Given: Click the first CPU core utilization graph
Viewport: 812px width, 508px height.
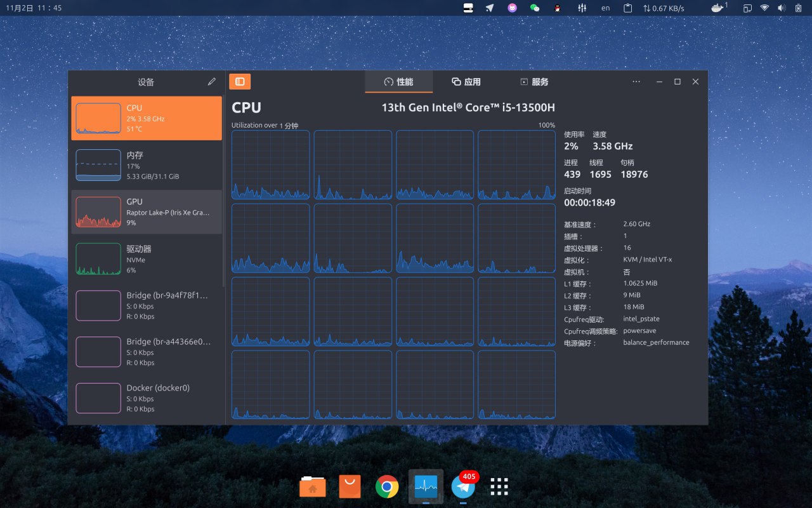Looking at the screenshot, I should 271,165.
